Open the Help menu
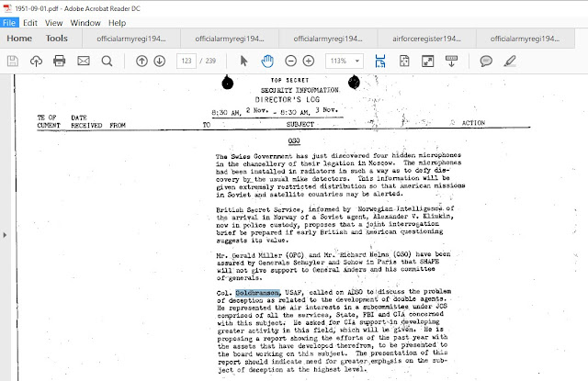Image resolution: width=588 pixels, height=381 pixels. (x=117, y=22)
